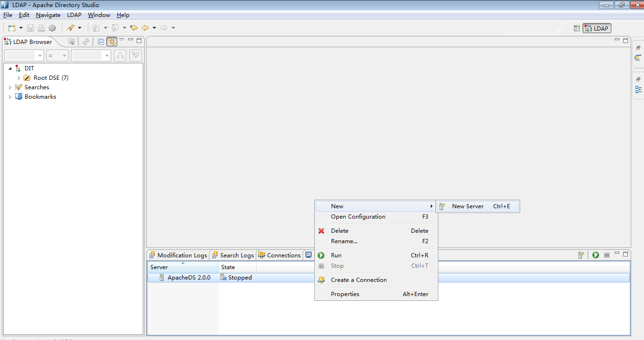
Task: Choose Delete in the context menu
Action: click(x=376, y=231)
